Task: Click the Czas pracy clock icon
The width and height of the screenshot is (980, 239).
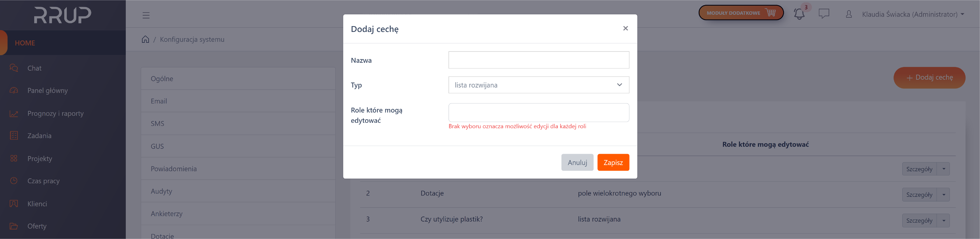Action: click(x=14, y=181)
